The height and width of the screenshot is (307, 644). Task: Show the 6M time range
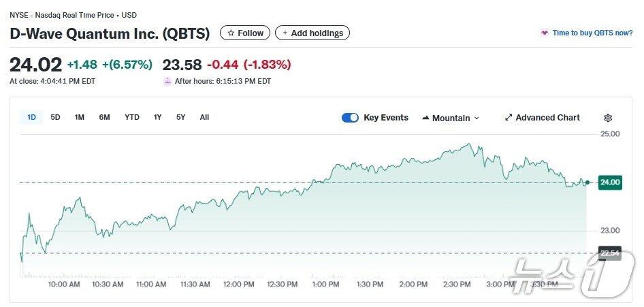(x=104, y=117)
